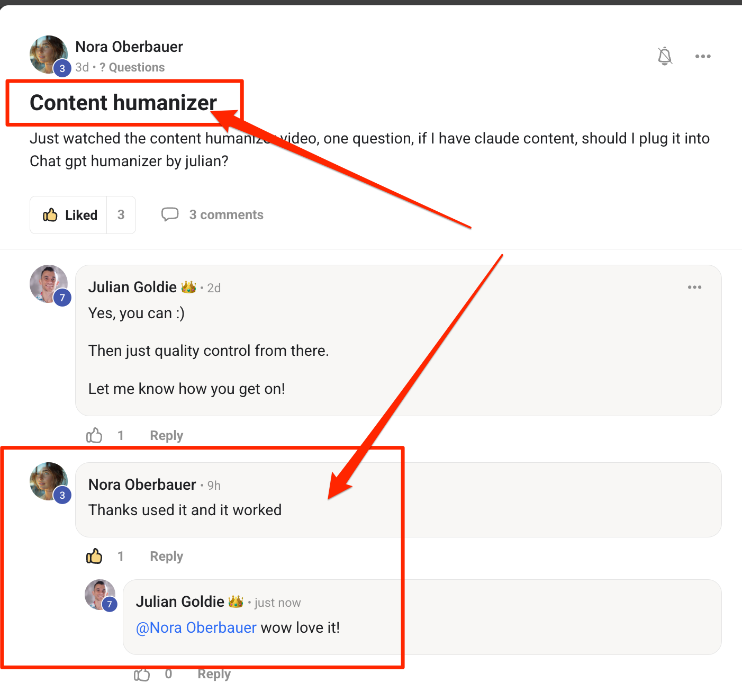Click Julian Goldie's name on just-now reply
The image size is (742, 700).
coord(180,602)
